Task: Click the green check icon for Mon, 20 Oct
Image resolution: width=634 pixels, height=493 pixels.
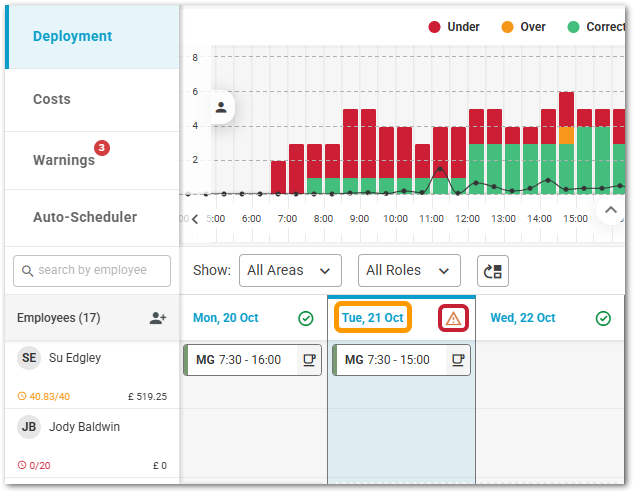Action: coord(306,318)
